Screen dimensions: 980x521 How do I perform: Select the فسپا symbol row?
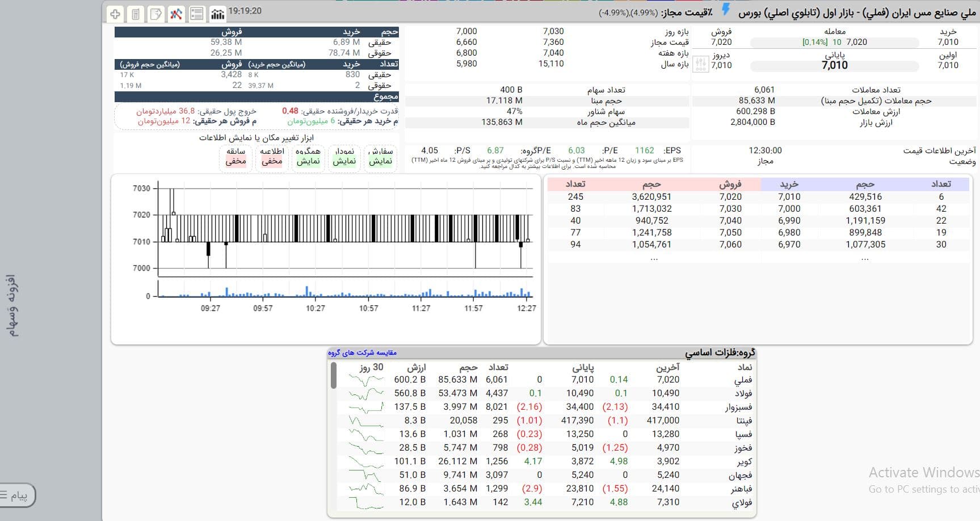744,434
